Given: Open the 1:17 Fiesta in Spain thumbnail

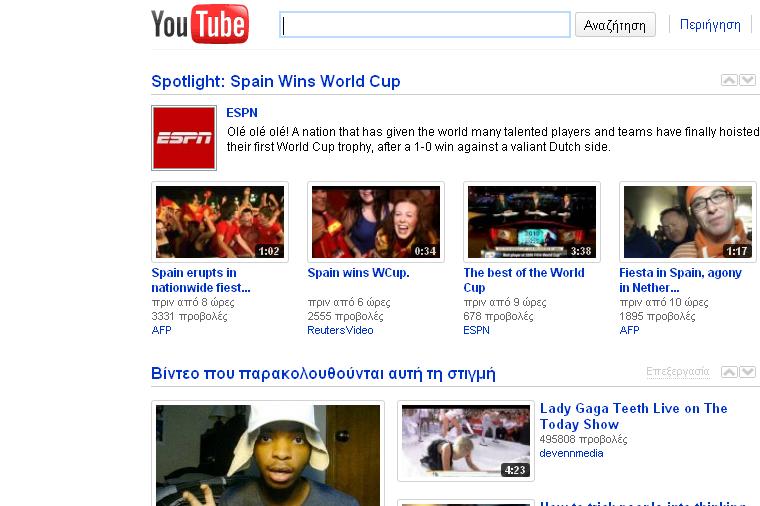Looking at the screenshot, I should [688, 222].
